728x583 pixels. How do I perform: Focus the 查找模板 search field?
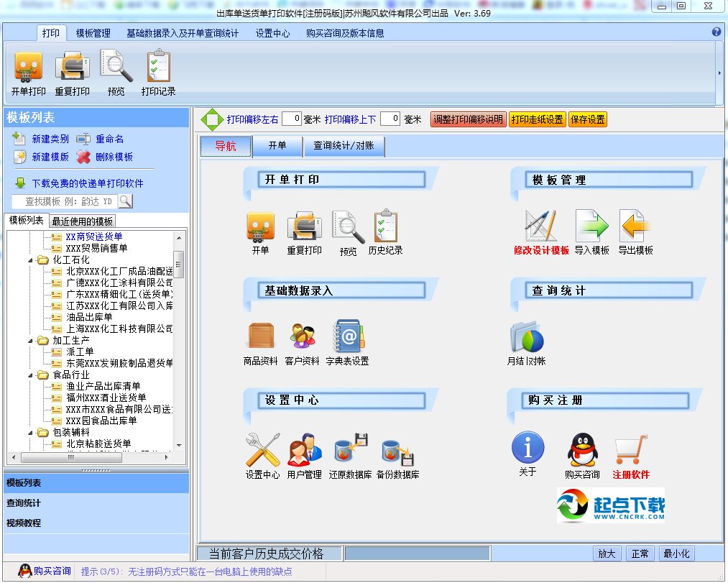(65, 201)
